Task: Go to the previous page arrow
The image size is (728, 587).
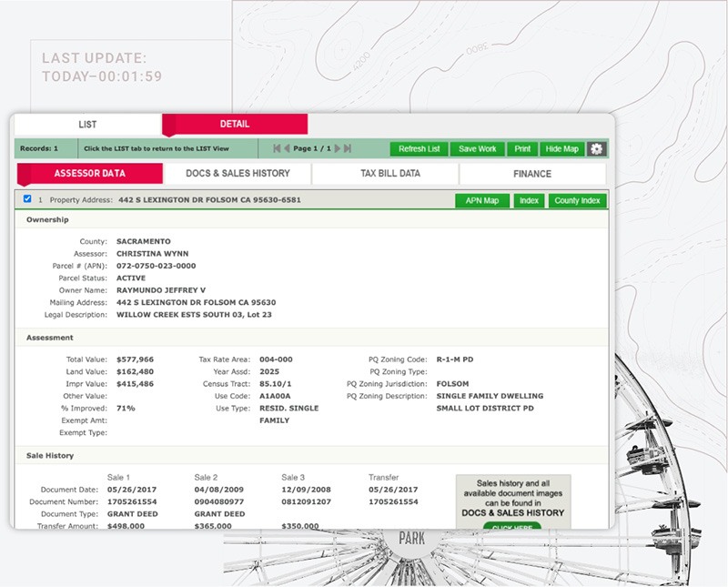Action: (x=287, y=148)
